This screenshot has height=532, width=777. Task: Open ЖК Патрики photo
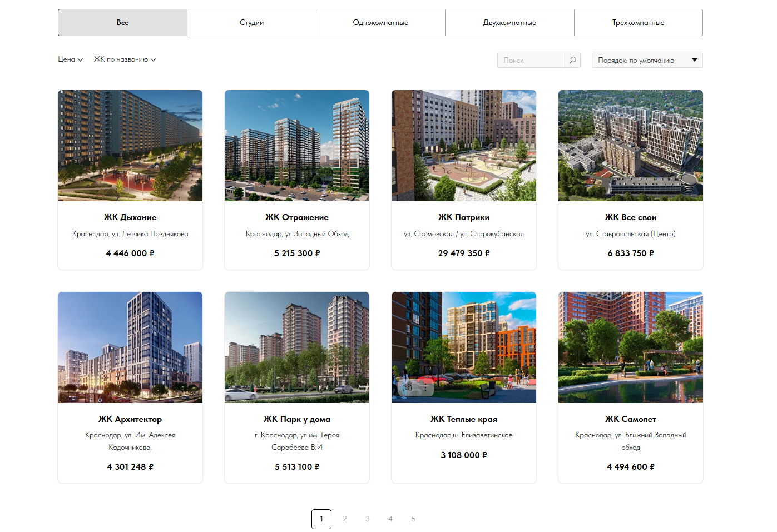[x=464, y=146]
